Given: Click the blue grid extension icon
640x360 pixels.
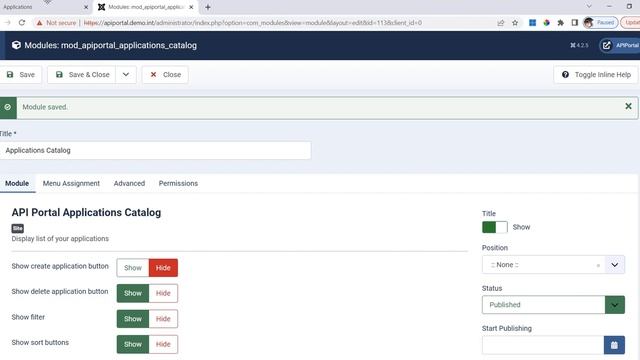Looking at the screenshot, I should (x=532, y=23).
